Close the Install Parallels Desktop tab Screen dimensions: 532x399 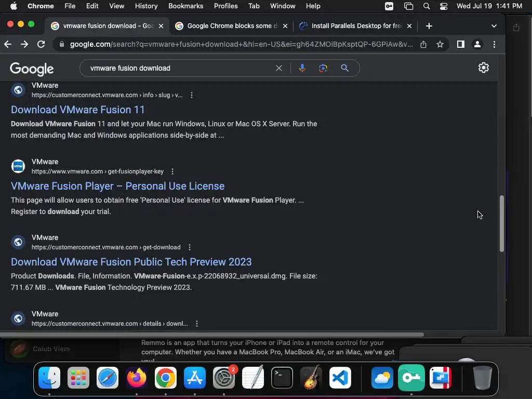(409, 26)
